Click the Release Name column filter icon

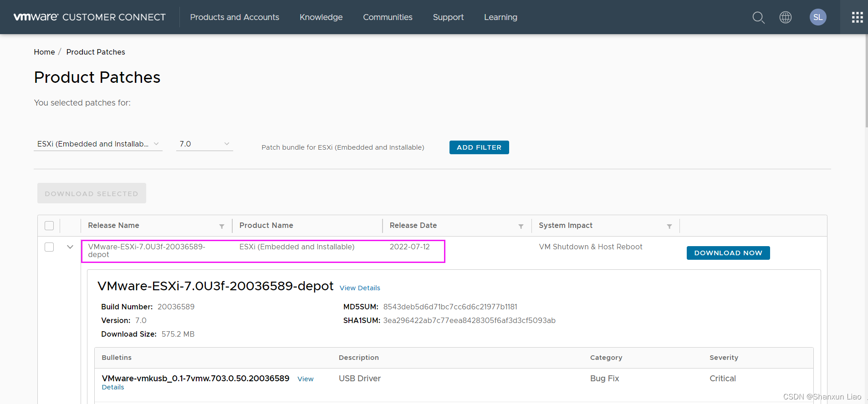coord(222,226)
